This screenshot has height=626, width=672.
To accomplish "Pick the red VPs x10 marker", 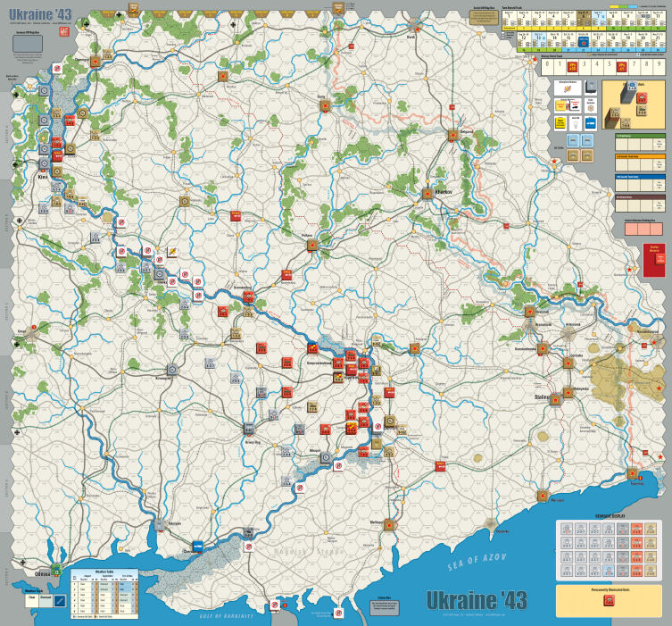I will point(572,67).
